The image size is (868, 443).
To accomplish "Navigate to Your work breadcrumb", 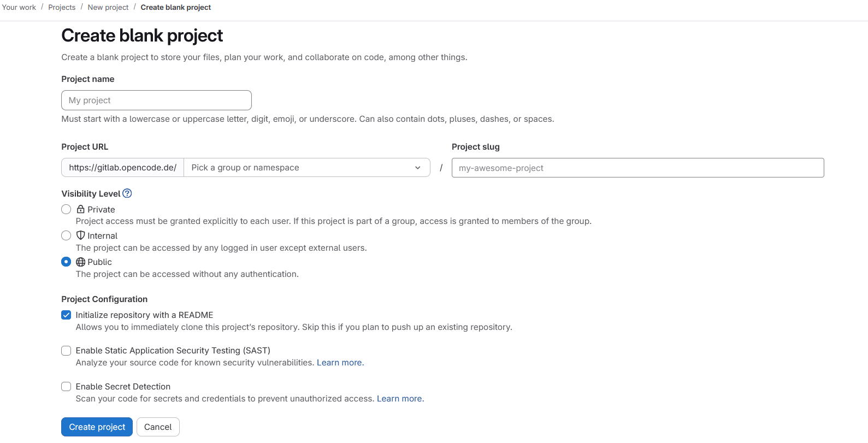I will tap(19, 7).
